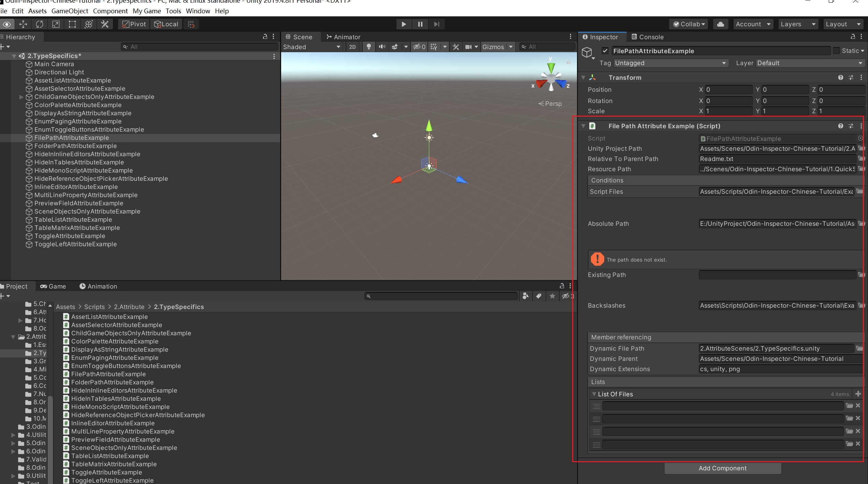The image size is (868, 484).
Task: Toggle scene audio
Action: point(382,47)
